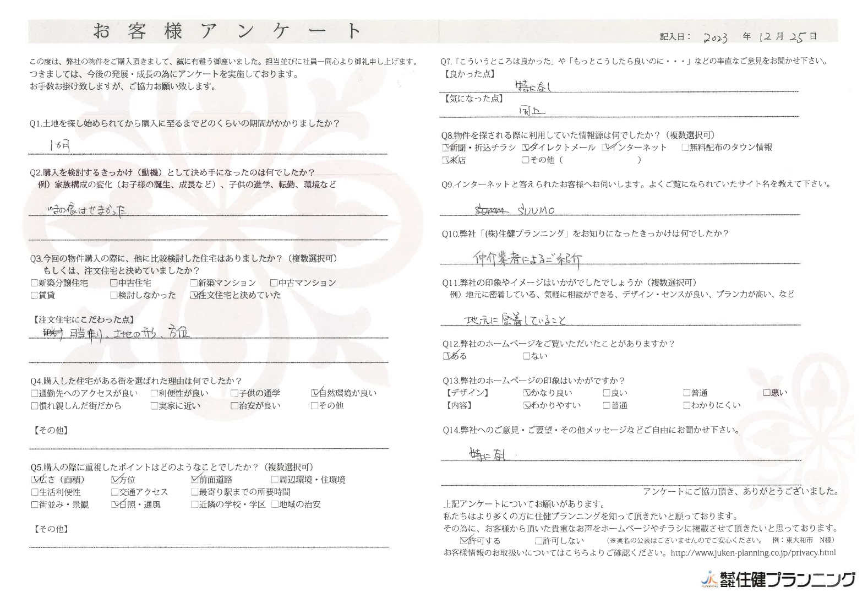Click the 住健プランニング company logo
This screenshot has height=608, width=868.
tap(778, 580)
